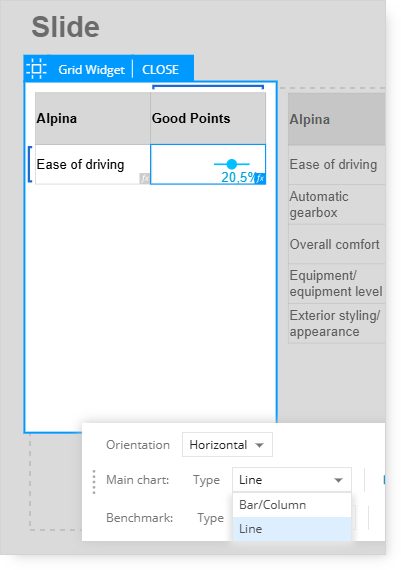Viewport: 401px width, 570px height.
Task: Click the blue row bracket beside Ease of driving
Action: 30,164
